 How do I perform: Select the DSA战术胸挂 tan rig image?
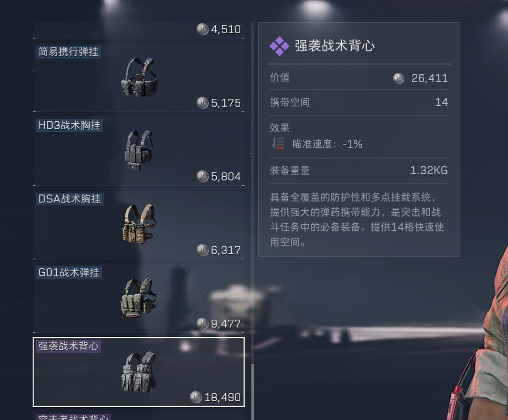pyautogui.click(x=139, y=224)
